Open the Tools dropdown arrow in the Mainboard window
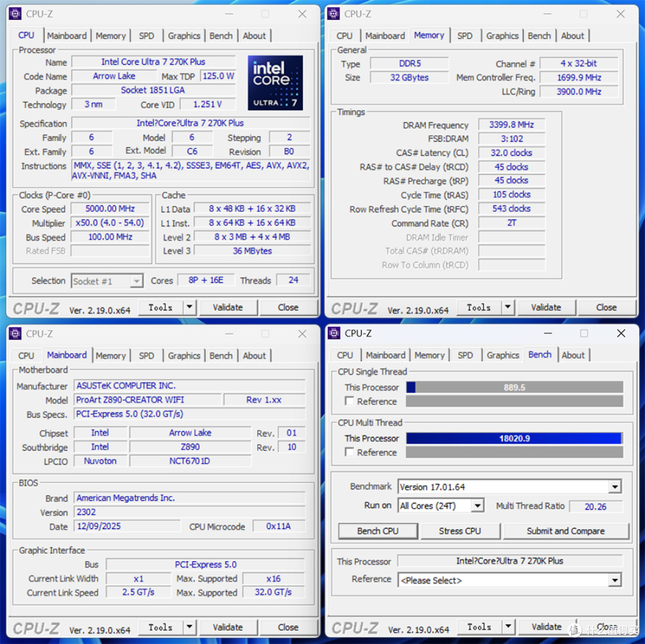 189,627
